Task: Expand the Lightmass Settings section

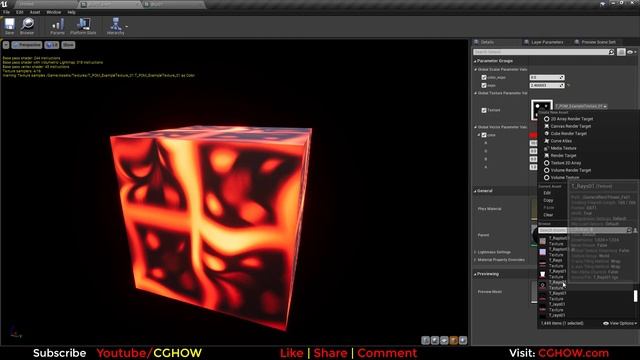Action: click(475, 252)
